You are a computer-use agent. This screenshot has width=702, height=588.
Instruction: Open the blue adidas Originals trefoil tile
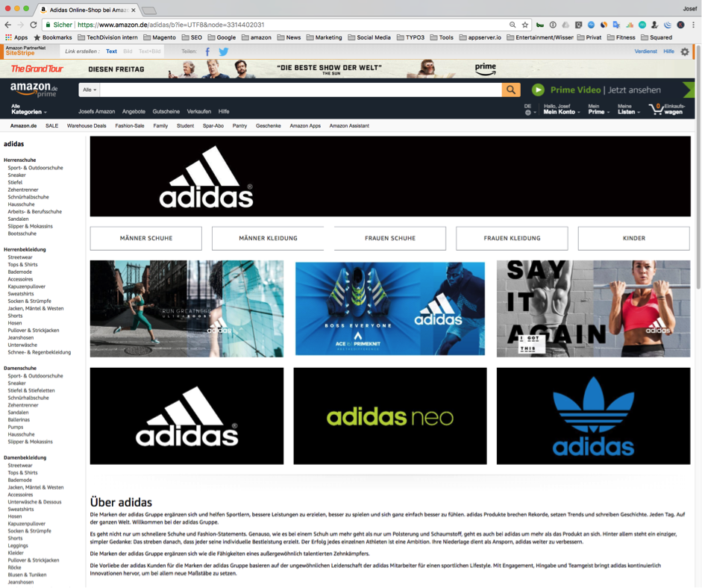[593, 416]
